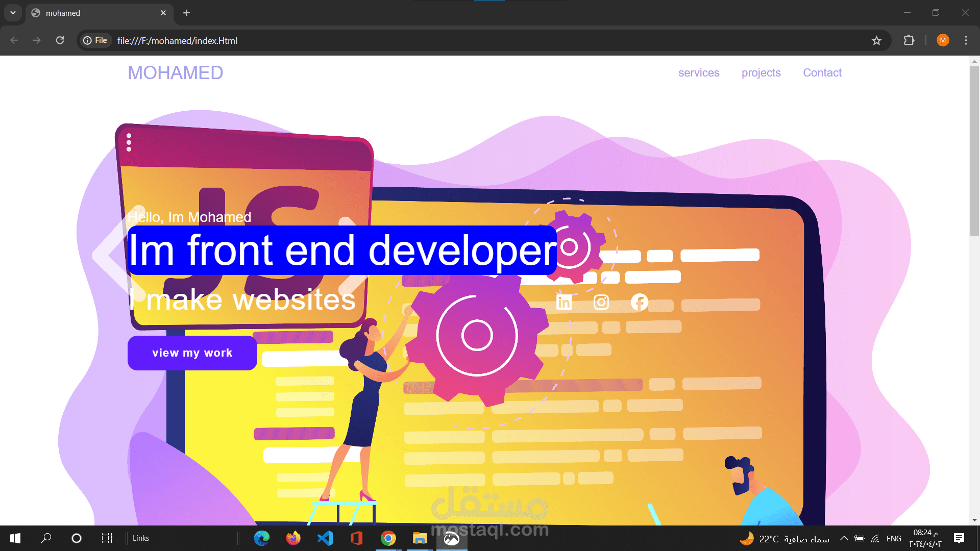The width and height of the screenshot is (980, 551).
Task: Click the MOHAMED logo text
Action: pyautogui.click(x=175, y=73)
